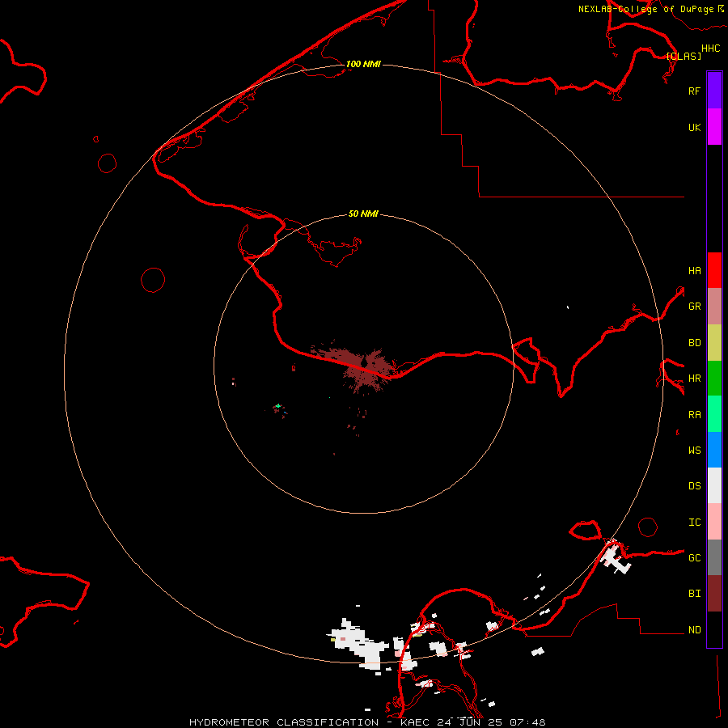Click the UK legend label
The image size is (728, 728).
[694, 127]
